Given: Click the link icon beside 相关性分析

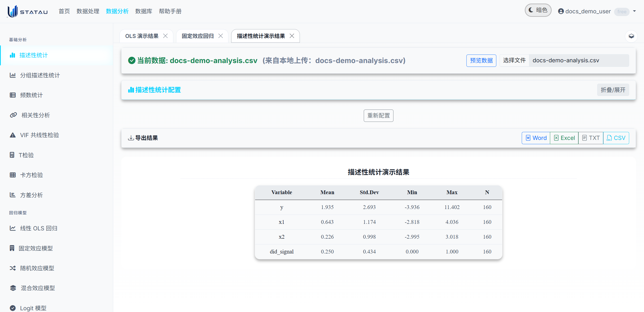Looking at the screenshot, I should coord(13,115).
